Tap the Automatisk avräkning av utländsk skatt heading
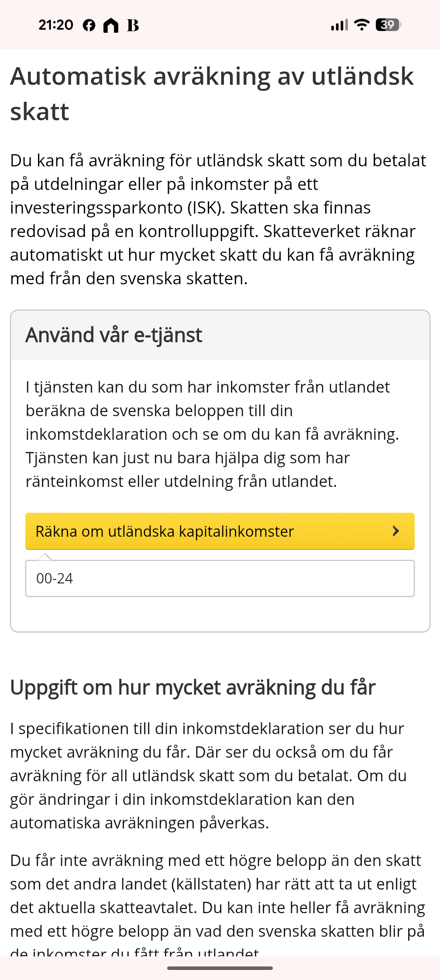440x980 pixels. pos(212,93)
